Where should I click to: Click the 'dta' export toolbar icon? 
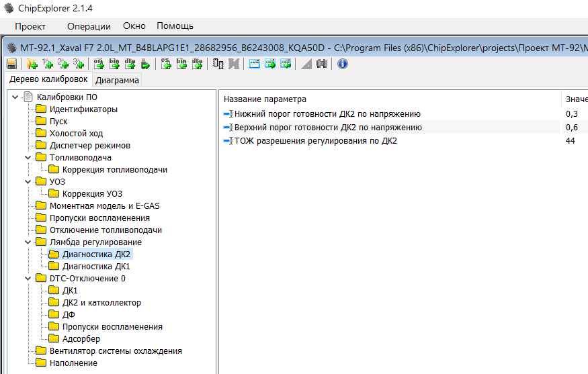pyautogui.click(x=130, y=64)
